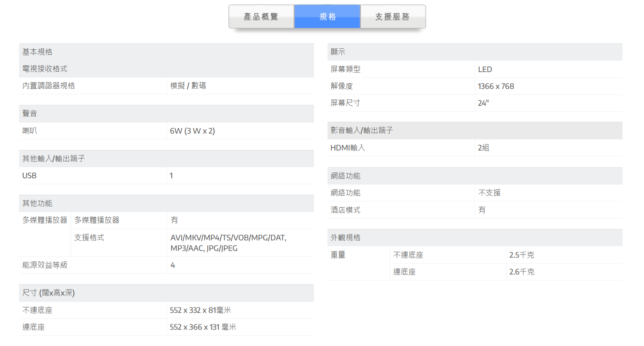Image resolution: width=644 pixels, height=346 pixels.
Task: Click the 聲音 section header
Action: (x=30, y=113)
